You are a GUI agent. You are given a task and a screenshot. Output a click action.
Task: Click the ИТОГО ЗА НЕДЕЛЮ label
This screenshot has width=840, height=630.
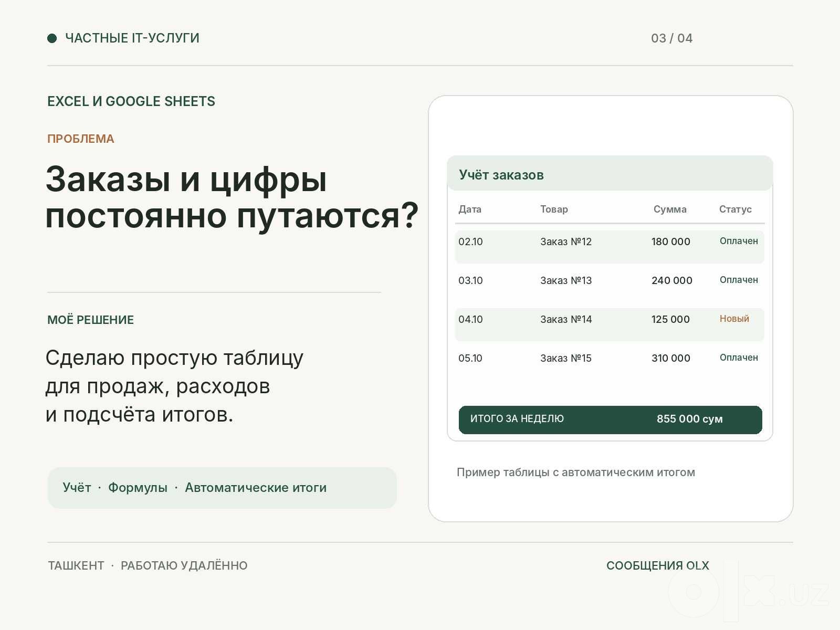click(x=517, y=419)
